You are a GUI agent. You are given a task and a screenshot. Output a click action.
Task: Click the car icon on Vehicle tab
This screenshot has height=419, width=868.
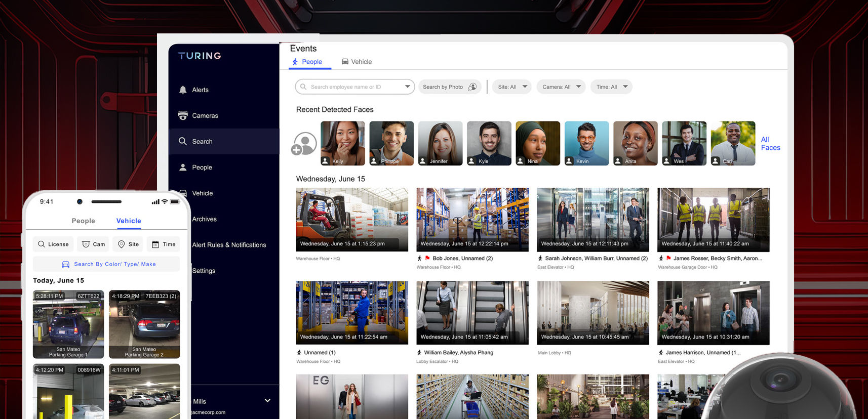pyautogui.click(x=345, y=62)
